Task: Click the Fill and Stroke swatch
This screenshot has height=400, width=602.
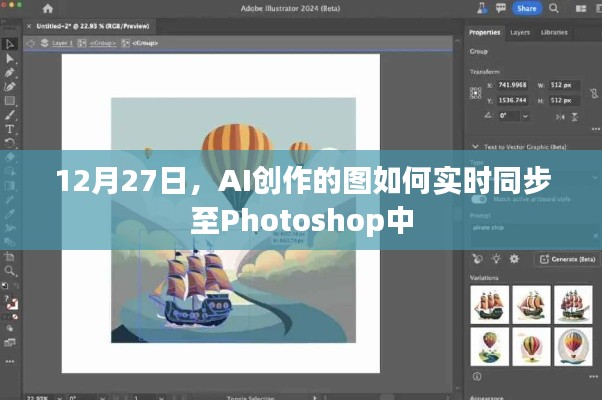Action: tap(11, 303)
